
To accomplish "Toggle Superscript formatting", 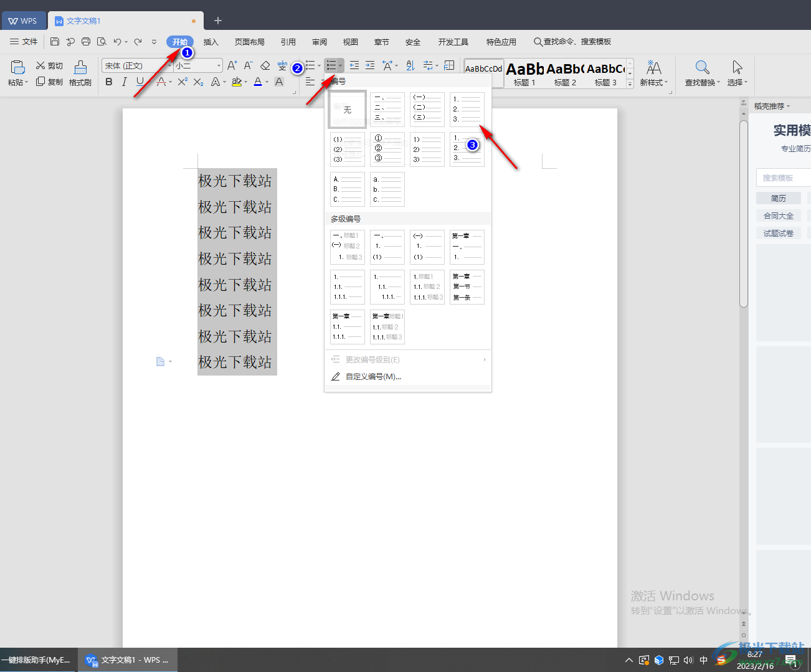I will pos(183,82).
